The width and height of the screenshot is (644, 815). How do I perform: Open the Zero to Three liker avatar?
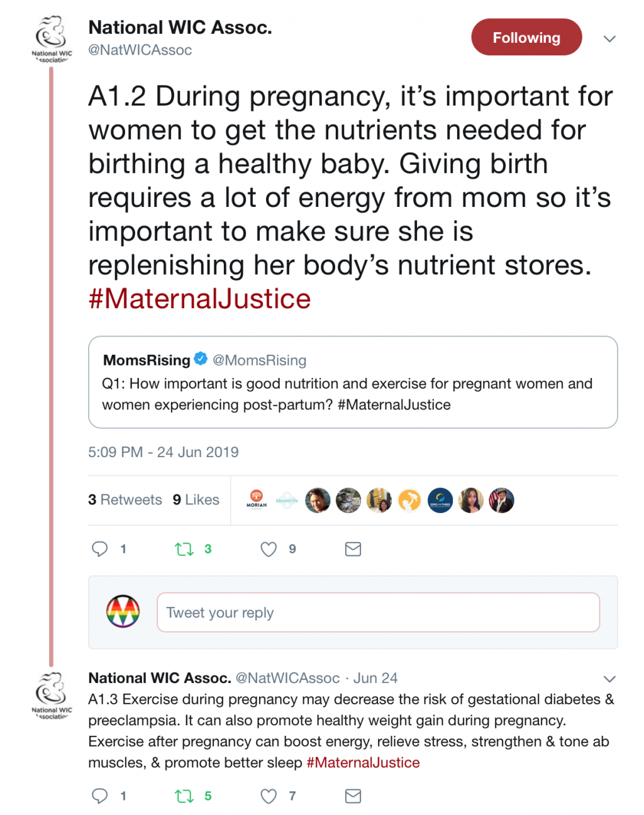pos(440,501)
